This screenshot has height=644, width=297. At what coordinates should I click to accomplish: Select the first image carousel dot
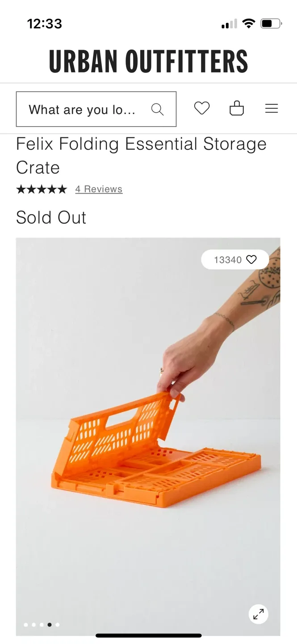(26, 625)
